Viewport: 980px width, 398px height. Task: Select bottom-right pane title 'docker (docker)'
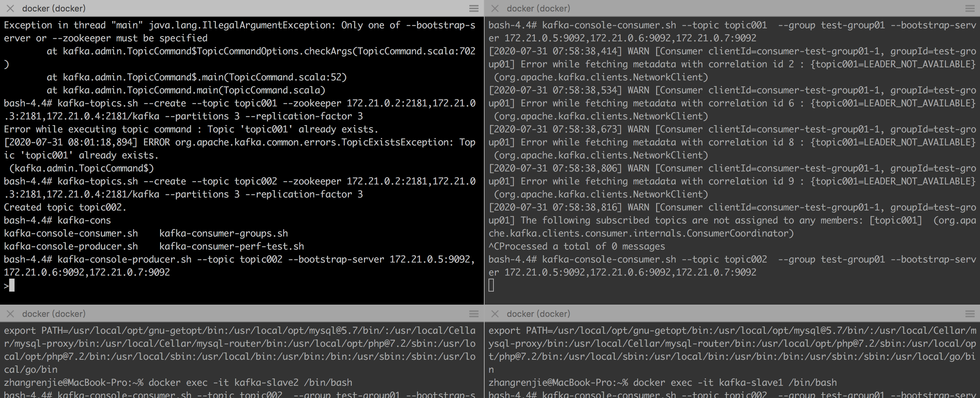coord(539,314)
